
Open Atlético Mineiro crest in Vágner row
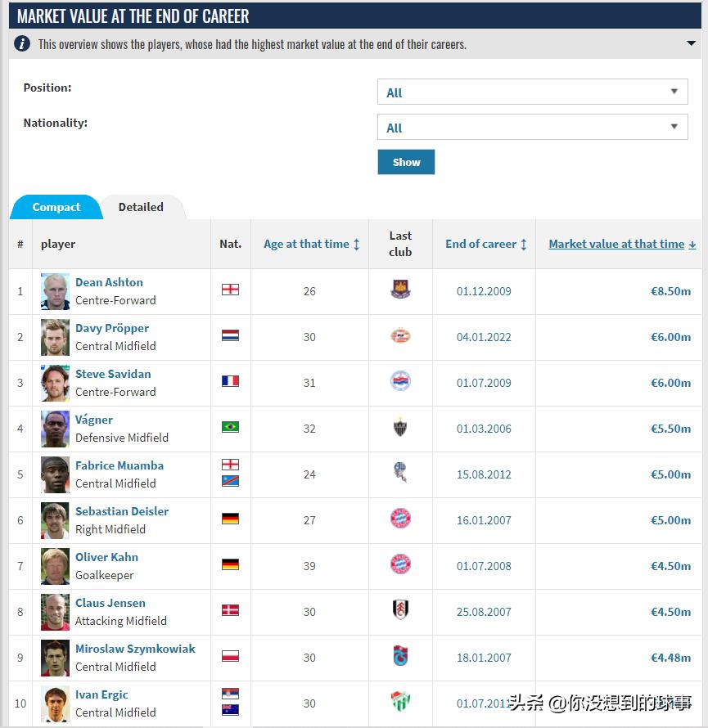point(400,427)
